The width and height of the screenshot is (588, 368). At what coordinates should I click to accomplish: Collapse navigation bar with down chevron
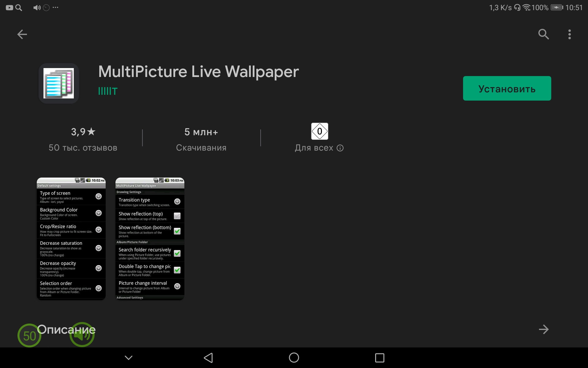pyautogui.click(x=129, y=358)
